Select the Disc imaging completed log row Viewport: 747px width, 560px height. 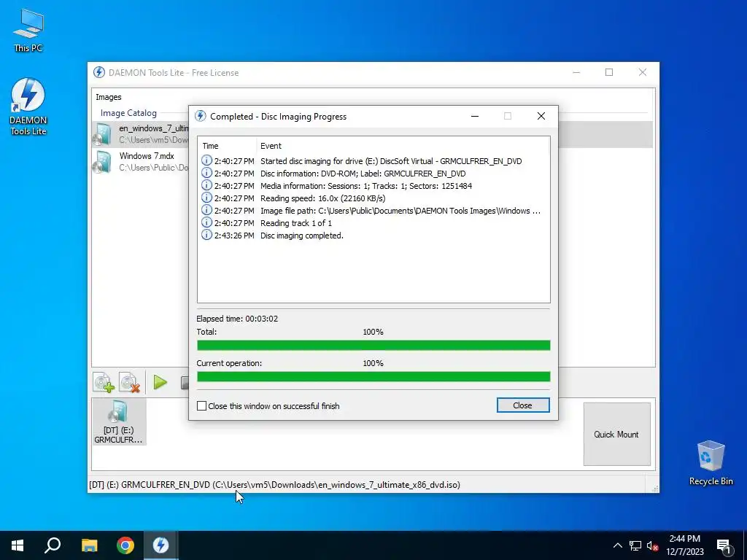point(373,236)
